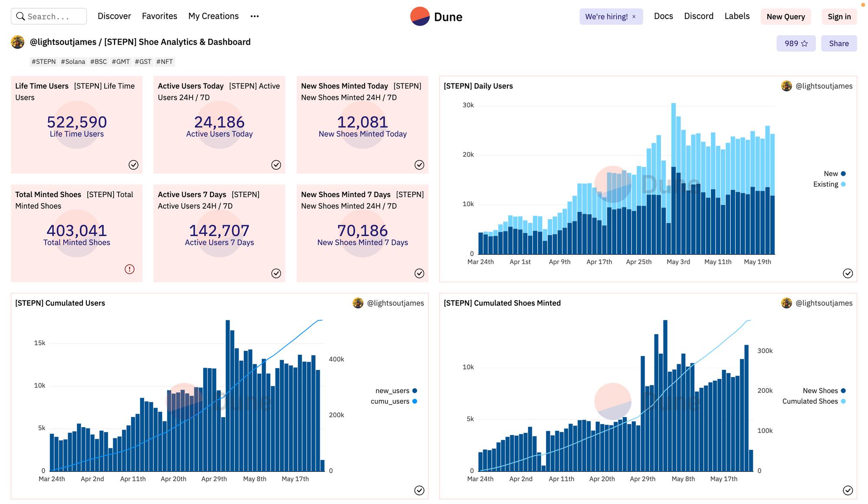Select the #Solana tag
The height and width of the screenshot is (504, 868).
coord(73,62)
